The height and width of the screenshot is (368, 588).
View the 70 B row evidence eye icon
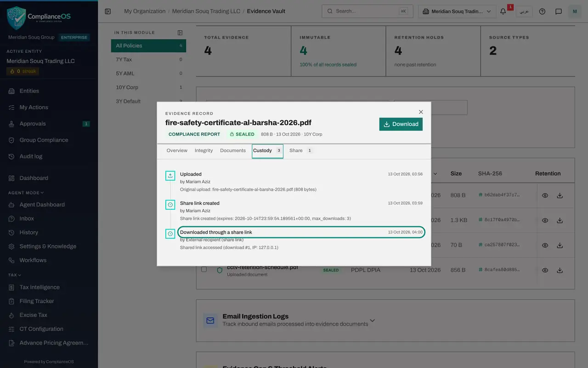545,245
